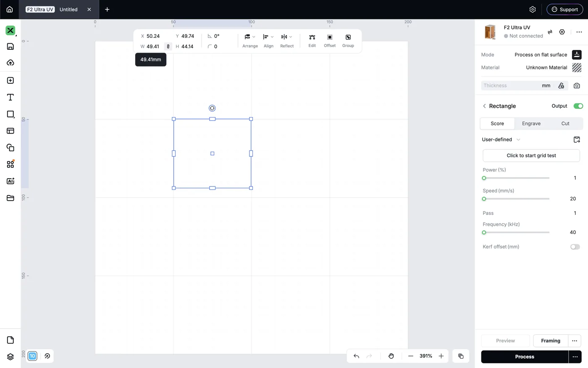This screenshot has height=368, width=588.
Task: Switch to the Score tab
Action: click(497, 124)
